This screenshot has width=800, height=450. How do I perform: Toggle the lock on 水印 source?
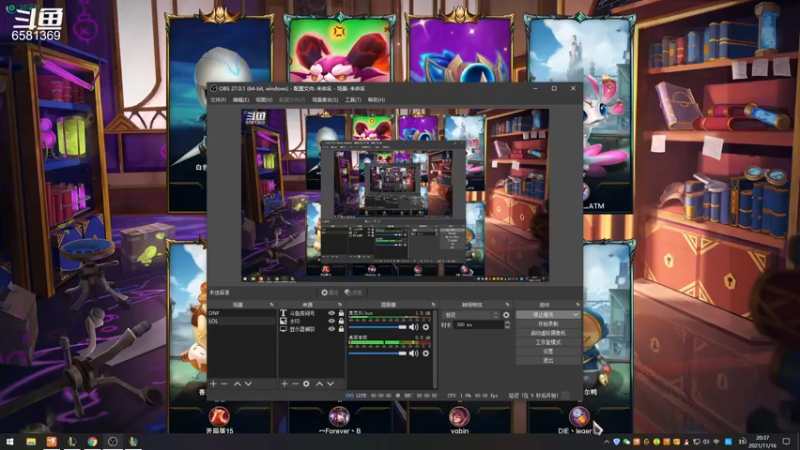pyautogui.click(x=341, y=321)
